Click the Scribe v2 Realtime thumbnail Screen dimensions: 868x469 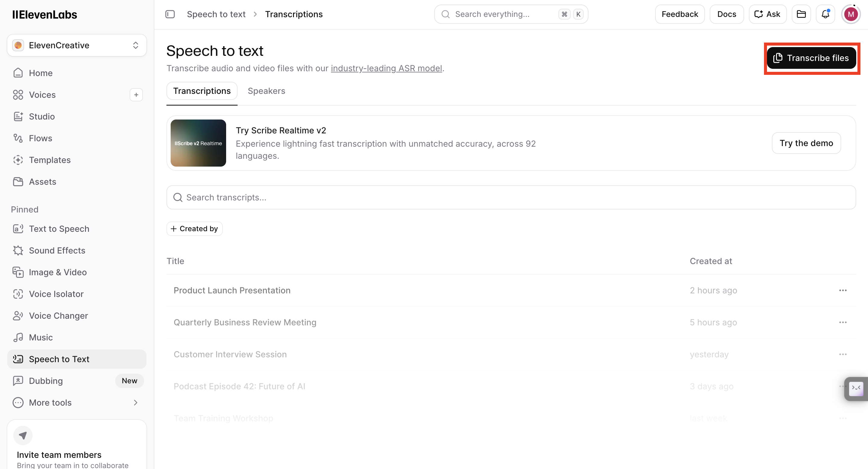click(x=198, y=143)
